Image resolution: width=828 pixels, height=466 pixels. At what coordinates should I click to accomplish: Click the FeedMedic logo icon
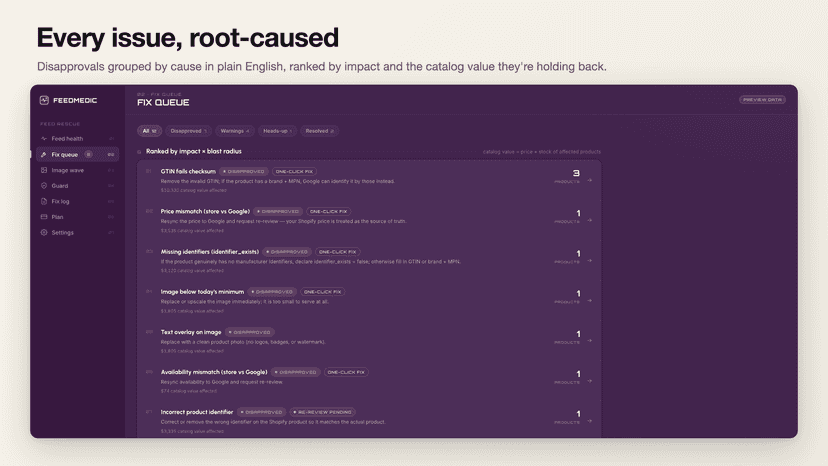44,100
